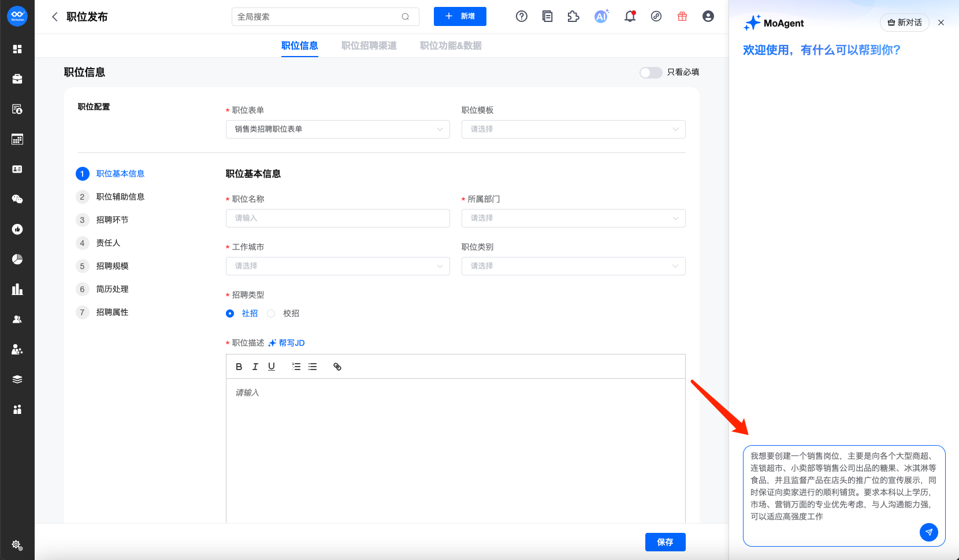959x560 pixels.
Task: Jump to step 5 招聘规模
Action: [103, 266]
